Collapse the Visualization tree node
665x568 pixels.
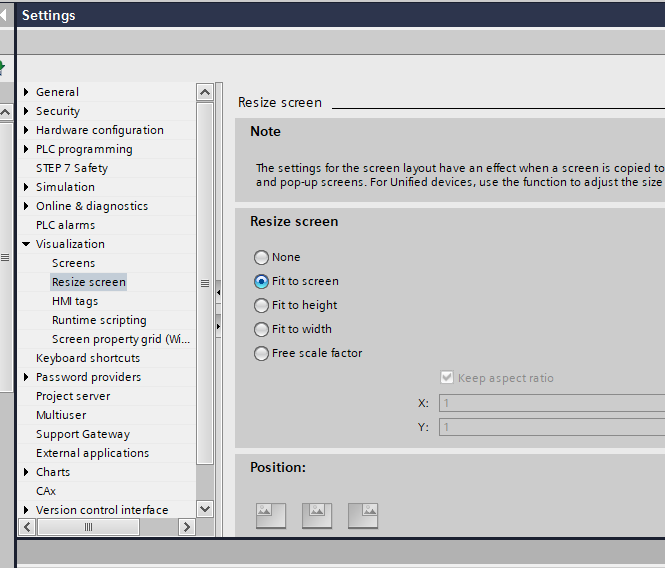26,244
